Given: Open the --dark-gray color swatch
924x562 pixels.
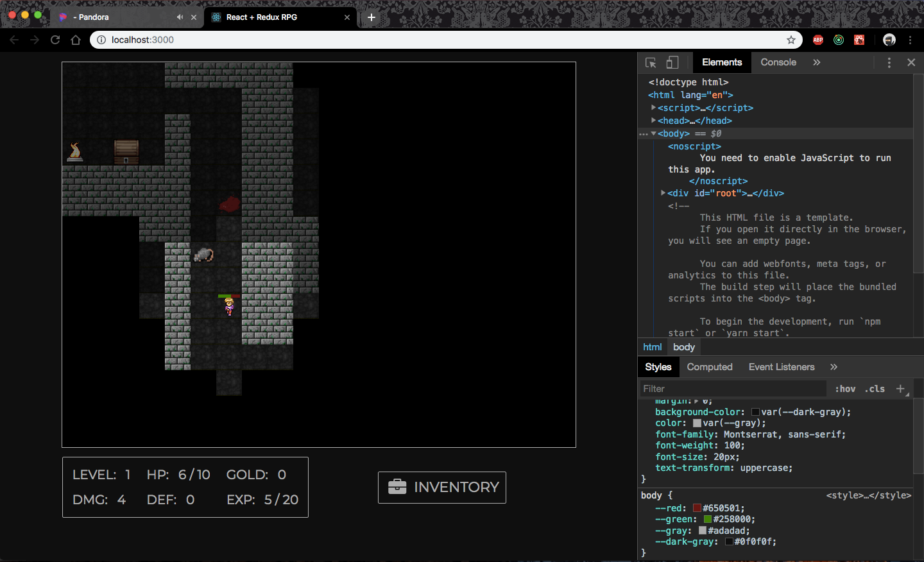Looking at the screenshot, I should pos(729,542).
